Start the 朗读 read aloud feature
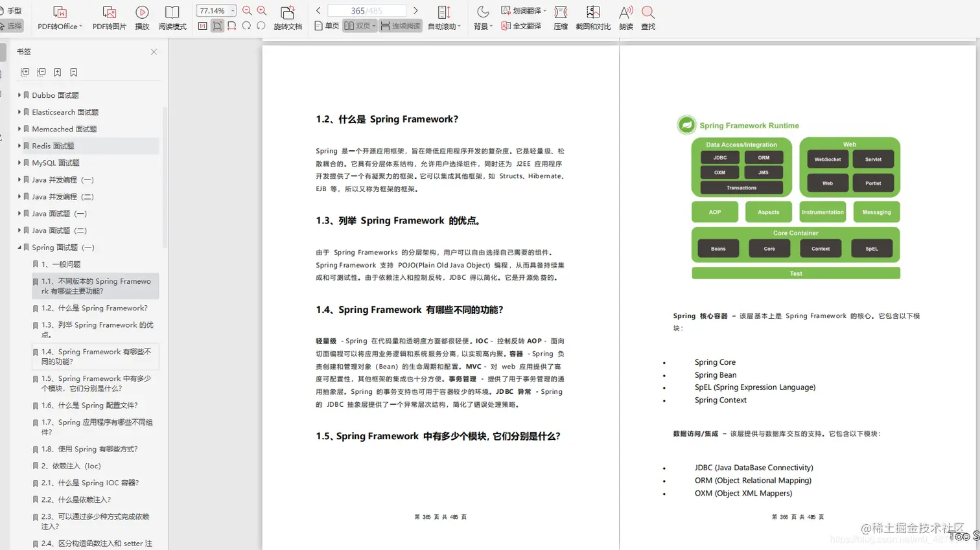This screenshot has height=550, width=980. tap(626, 17)
